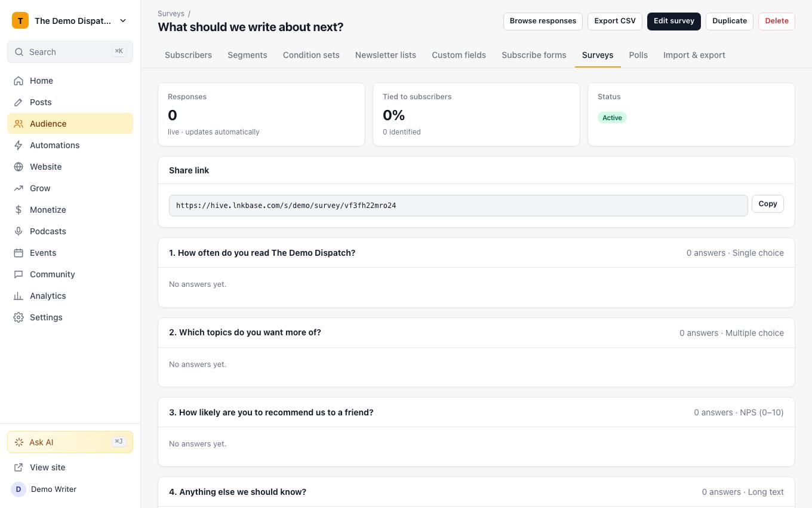The width and height of the screenshot is (812, 508).
Task: Select the Polls tab
Action: [x=638, y=55]
